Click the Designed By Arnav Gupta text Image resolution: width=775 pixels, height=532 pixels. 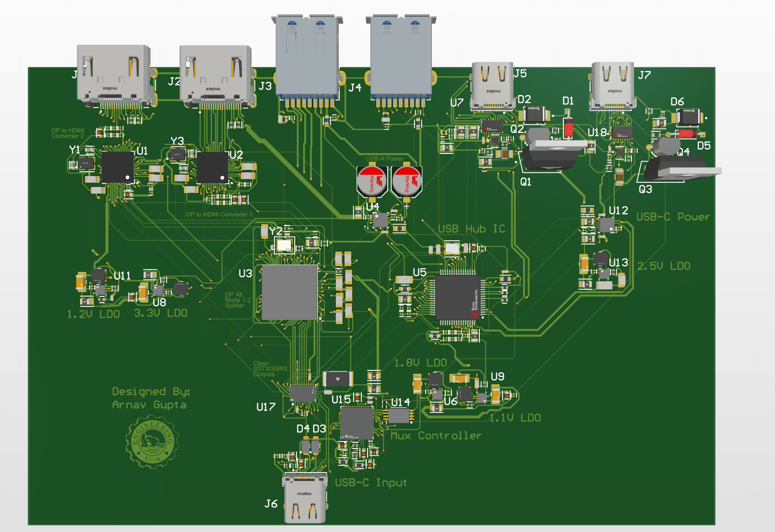151,397
